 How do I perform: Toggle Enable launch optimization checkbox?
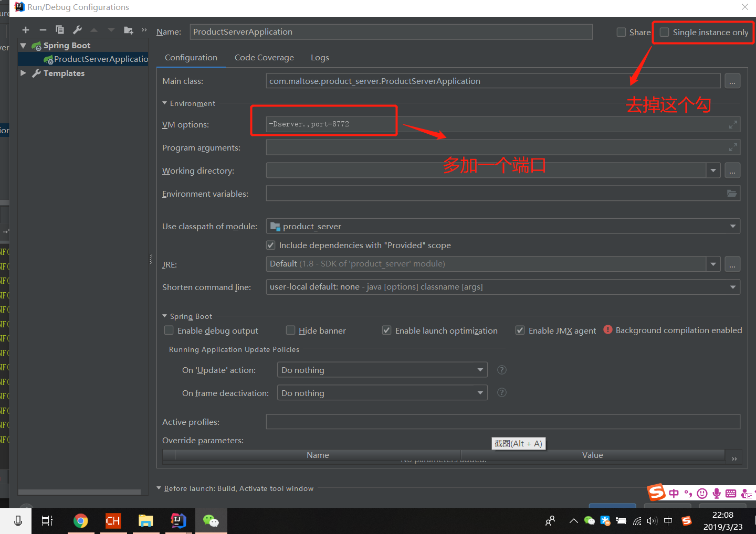coord(387,330)
